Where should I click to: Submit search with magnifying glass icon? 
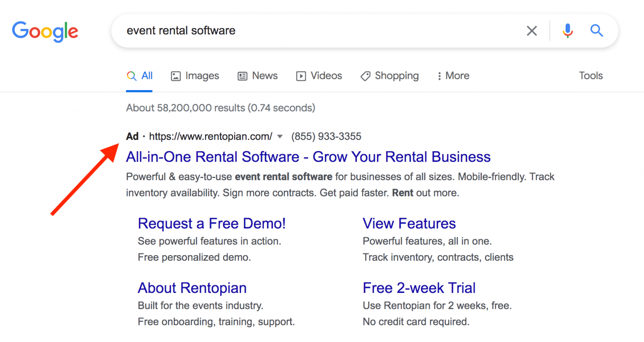point(597,31)
